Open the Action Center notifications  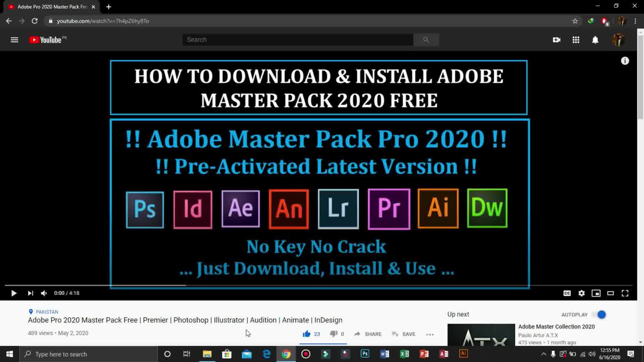click(x=631, y=354)
